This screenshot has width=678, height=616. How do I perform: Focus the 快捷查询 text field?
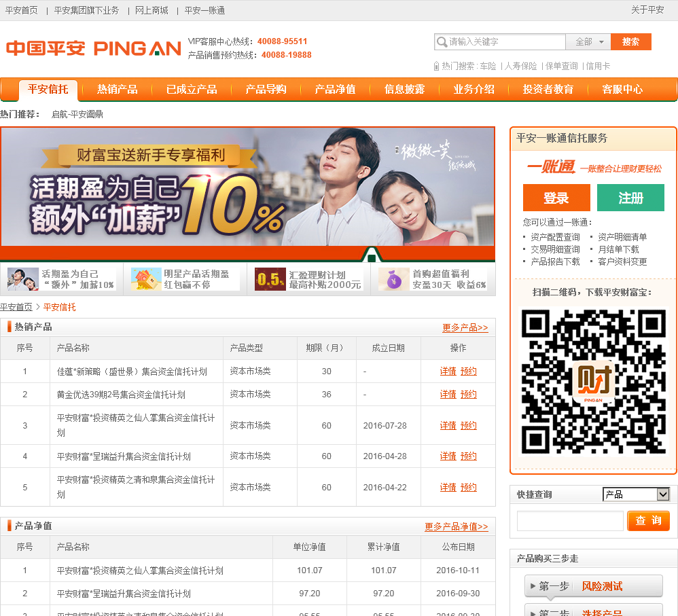(x=570, y=520)
